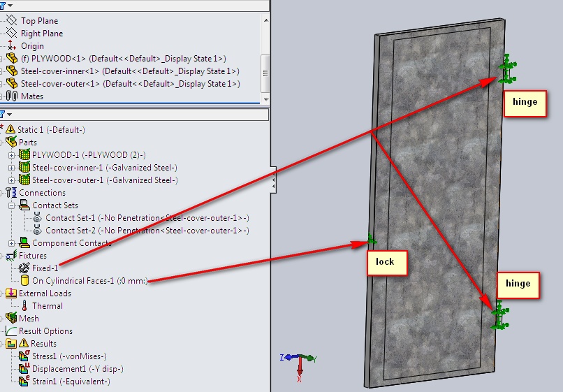Collapse the Contact Sets node

coord(11,205)
